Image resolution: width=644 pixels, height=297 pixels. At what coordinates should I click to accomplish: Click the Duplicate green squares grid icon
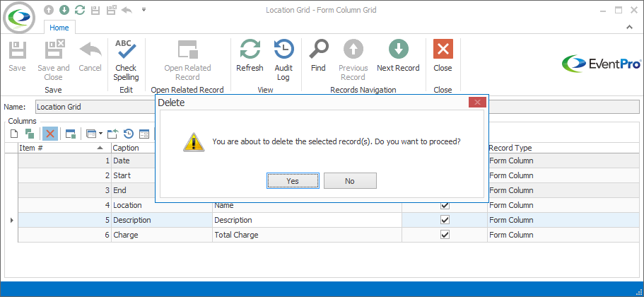tap(30, 134)
